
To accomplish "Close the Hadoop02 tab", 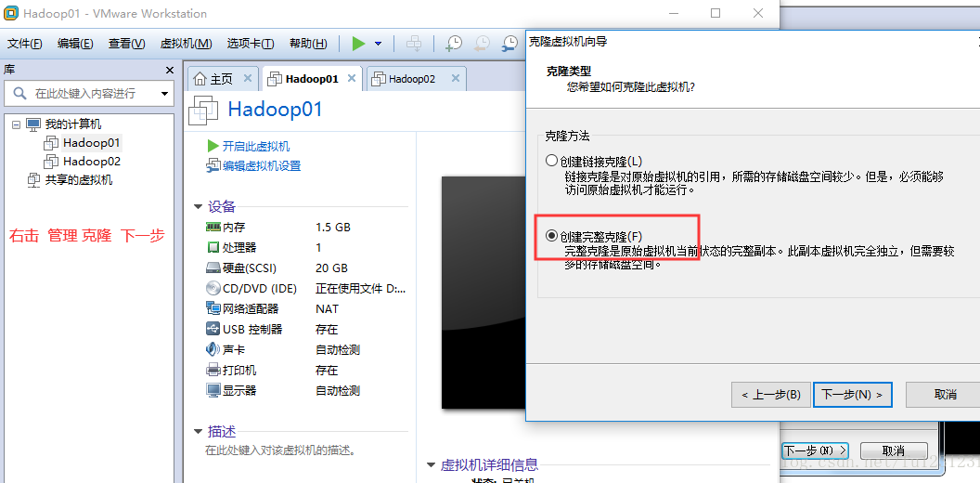I will pyautogui.click(x=455, y=78).
